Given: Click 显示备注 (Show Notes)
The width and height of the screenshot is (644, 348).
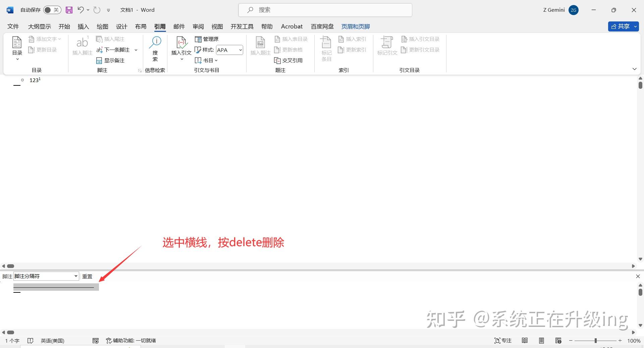Looking at the screenshot, I should click(110, 60).
